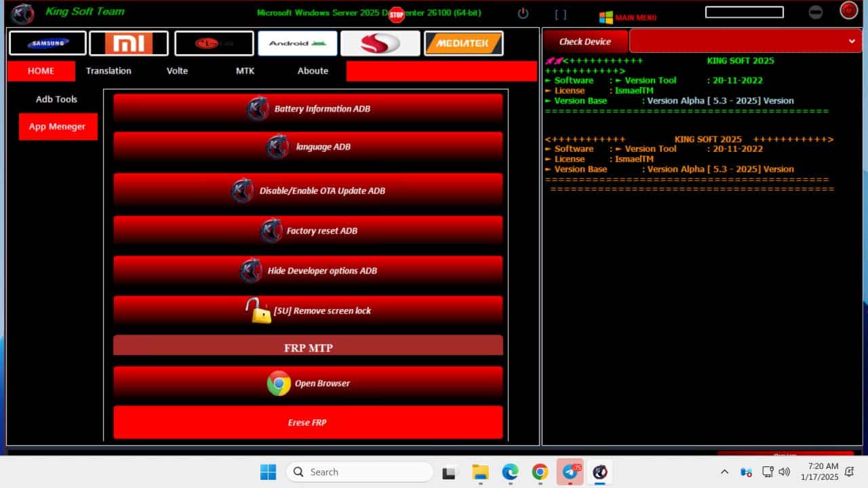Open notification center bell icon
The image size is (868, 488).
pyautogui.click(x=849, y=472)
